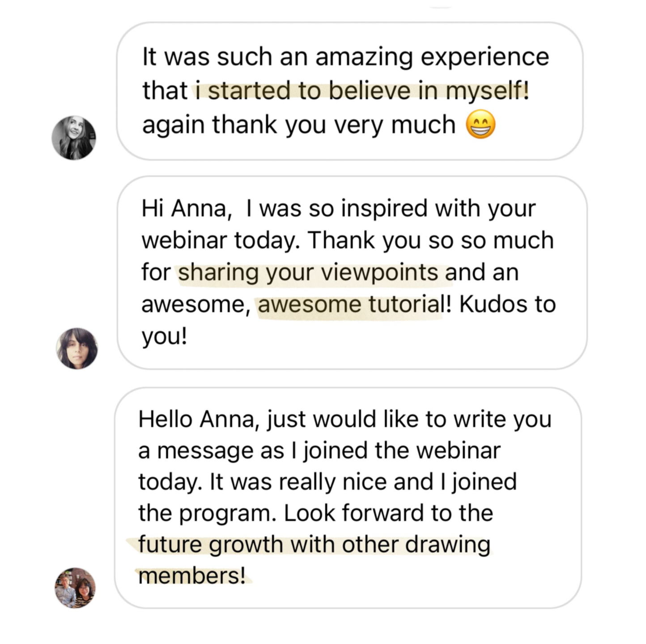
Task: Select the text "again thank you very much"
Action: tap(298, 125)
